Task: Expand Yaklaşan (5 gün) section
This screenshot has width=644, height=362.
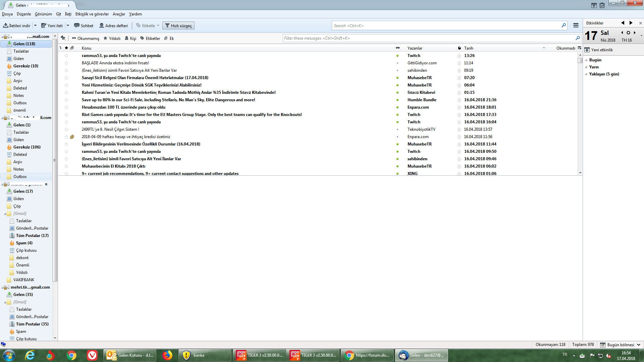Action: (x=586, y=74)
